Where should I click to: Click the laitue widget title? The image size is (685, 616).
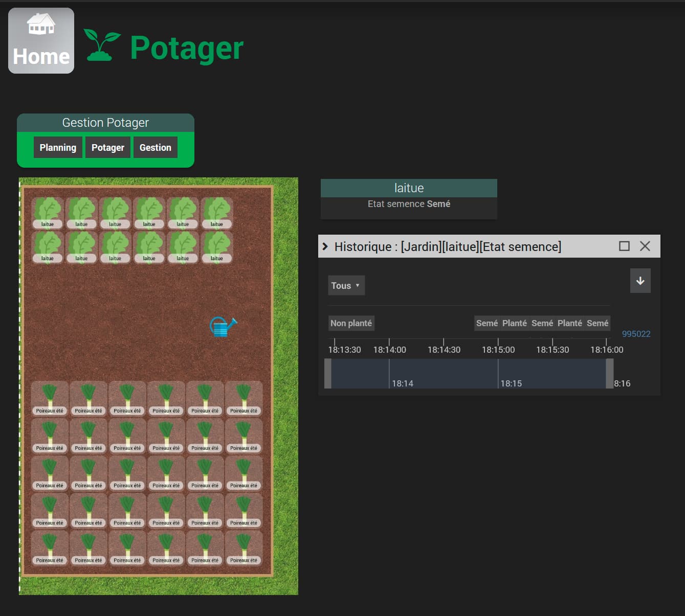click(x=409, y=188)
